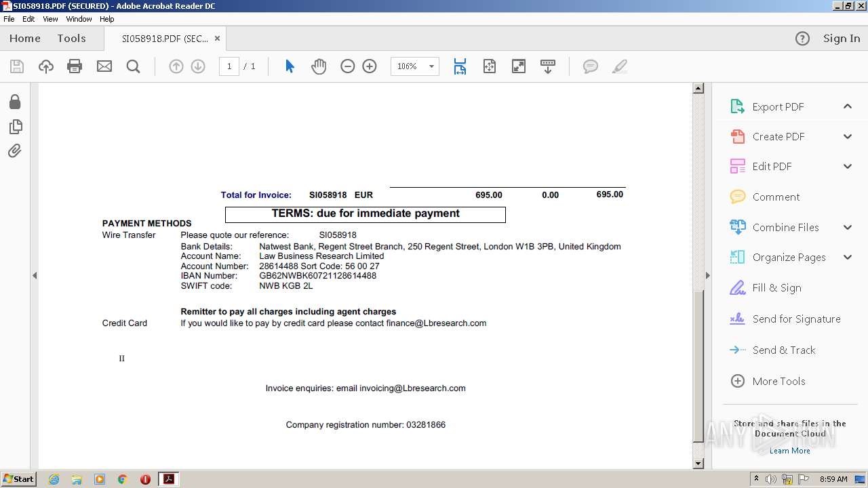Image resolution: width=868 pixels, height=488 pixels.
Task: Open Read Mode download icon
Action: (x=548, y=66)
